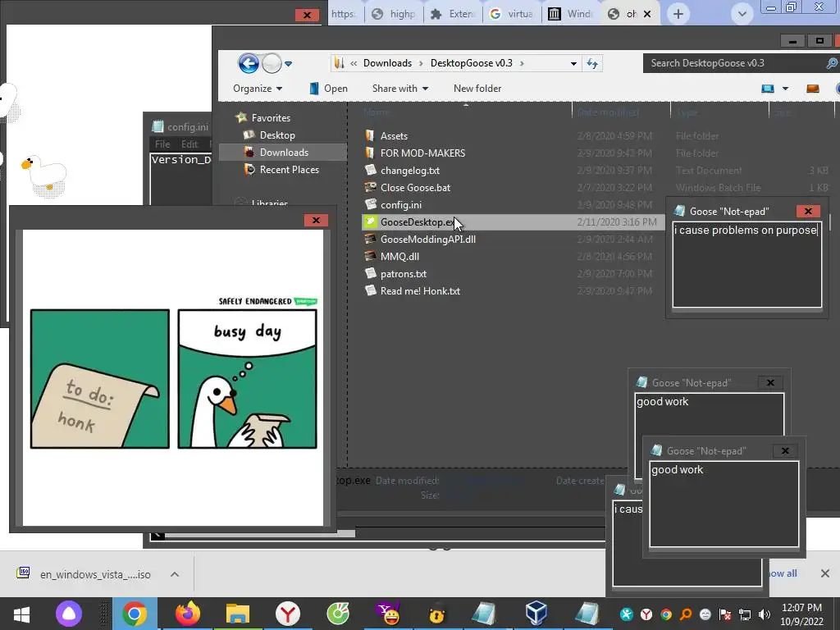Open en_windows_vista iso download options chevron
This screenshot has height=630, width=840.
tap(175, 574)
